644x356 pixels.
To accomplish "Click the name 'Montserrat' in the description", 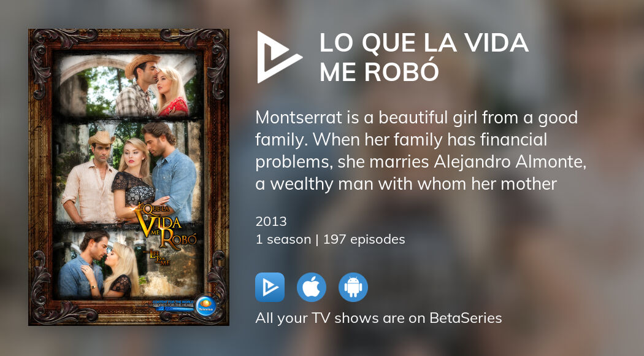I will pos(299,118).
